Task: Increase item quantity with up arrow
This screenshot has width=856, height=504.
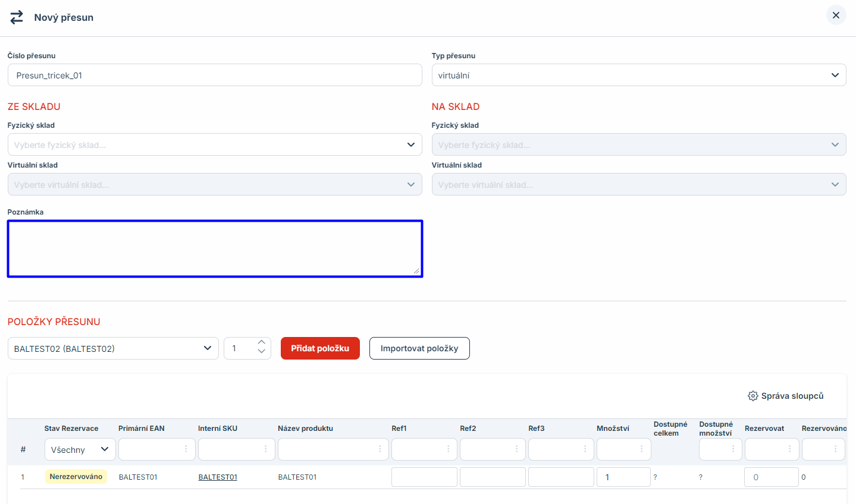Action: (262, 343)
